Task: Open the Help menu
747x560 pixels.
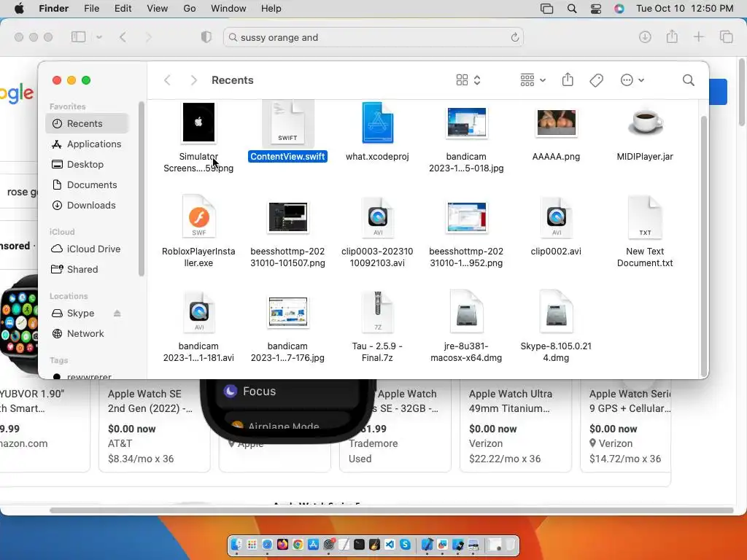Action: (271, 9)
